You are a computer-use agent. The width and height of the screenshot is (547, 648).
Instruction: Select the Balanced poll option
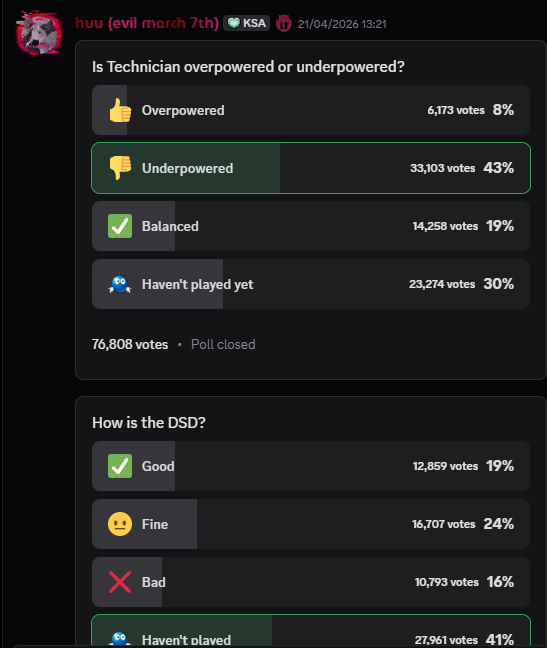[311, 226]
